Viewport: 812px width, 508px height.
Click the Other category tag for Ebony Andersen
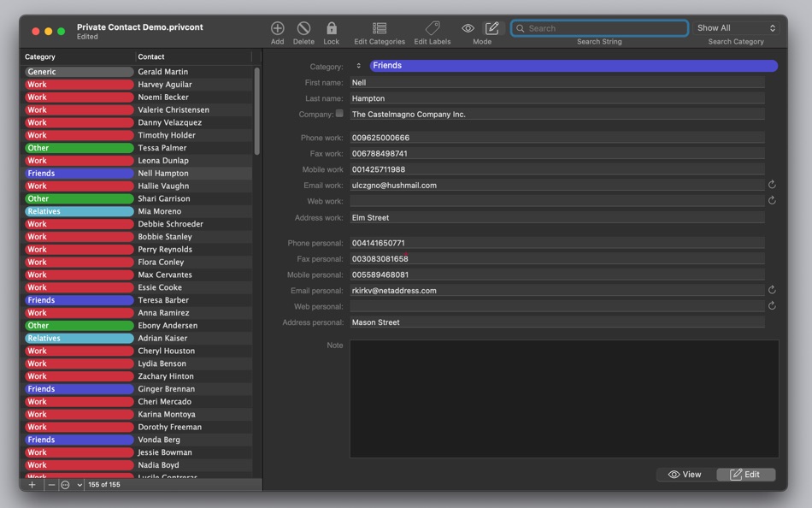pos(79,326)
